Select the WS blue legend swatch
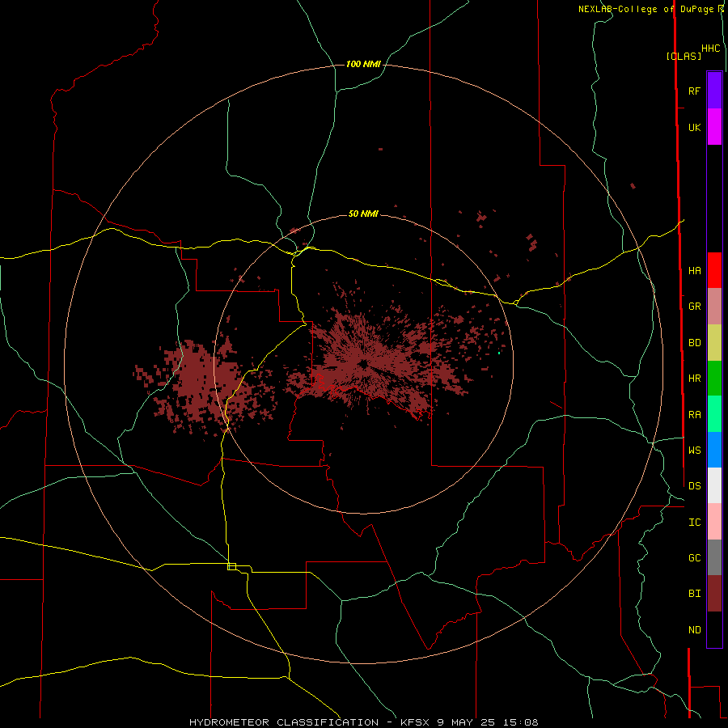This screenshot has width=728, height=728. (714, 450)
